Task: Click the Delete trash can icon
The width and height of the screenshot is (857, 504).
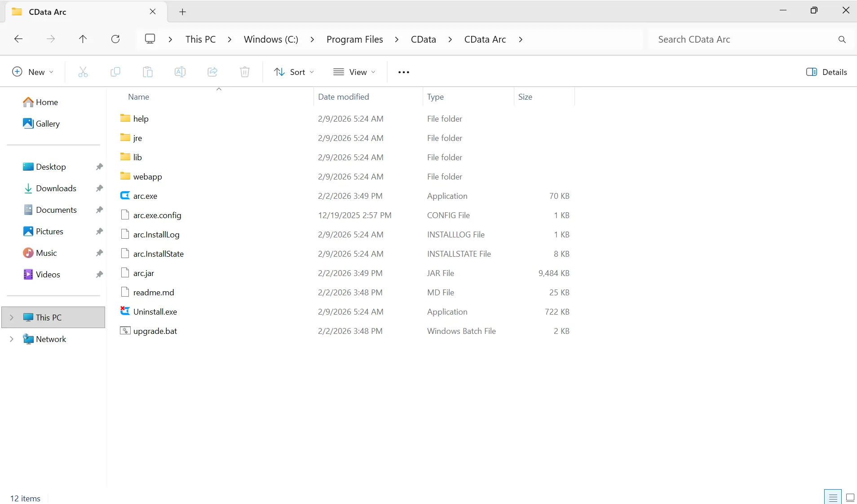Action: 245,72
